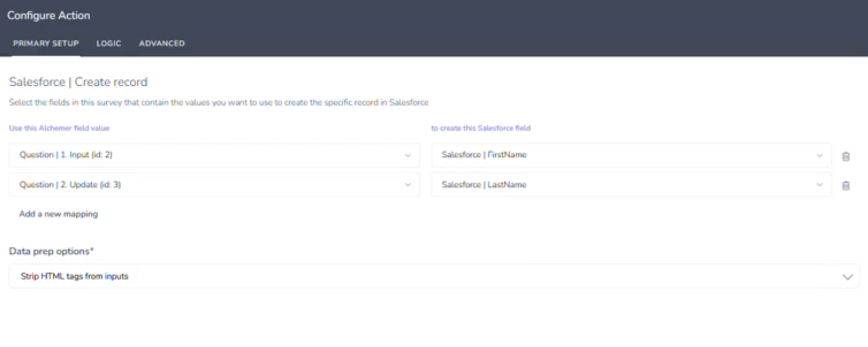The width and height of the screenshot is (868, 347).
Task: Expand the Strip HTML tags dropdown
Action: click(x=434, y=276)
